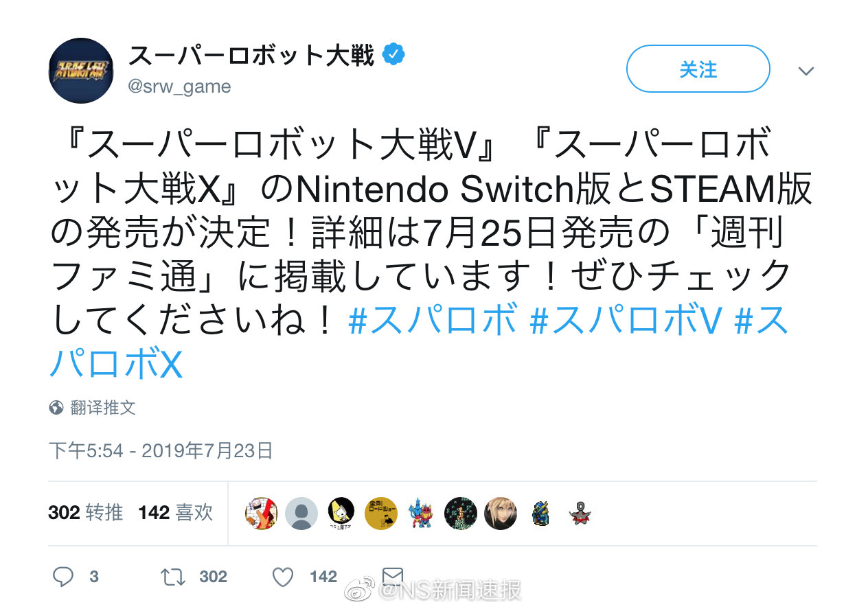Click the reply speech bubble icon
This screenshot has height=611, width=868.
tap(62, 577)
